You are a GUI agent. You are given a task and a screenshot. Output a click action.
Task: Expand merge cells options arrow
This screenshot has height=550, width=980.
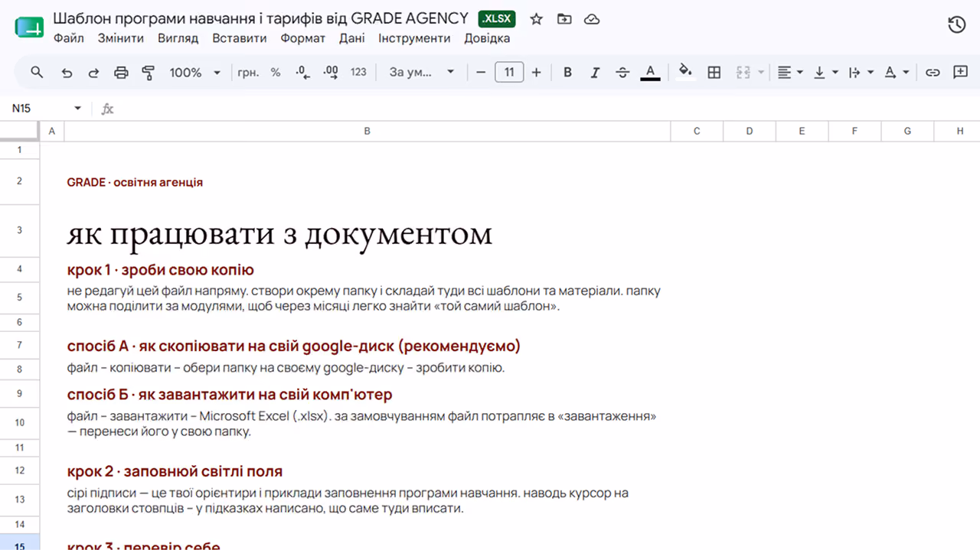761,73
